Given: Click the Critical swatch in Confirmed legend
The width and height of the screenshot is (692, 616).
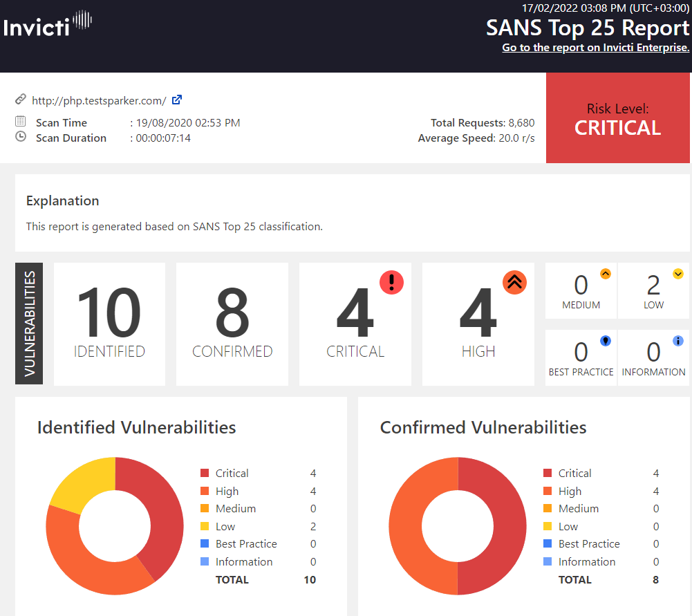Looking at the screenshot, I should pos(548,473).
